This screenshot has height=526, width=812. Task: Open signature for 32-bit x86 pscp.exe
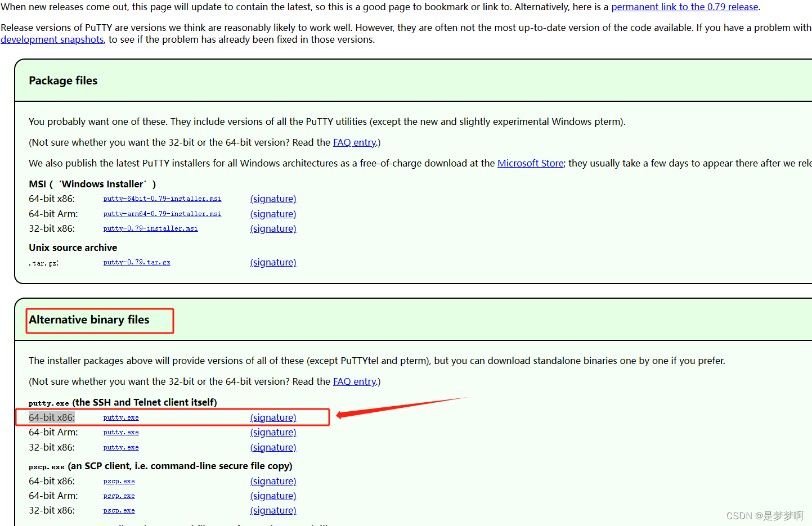[x=273, y=510]
